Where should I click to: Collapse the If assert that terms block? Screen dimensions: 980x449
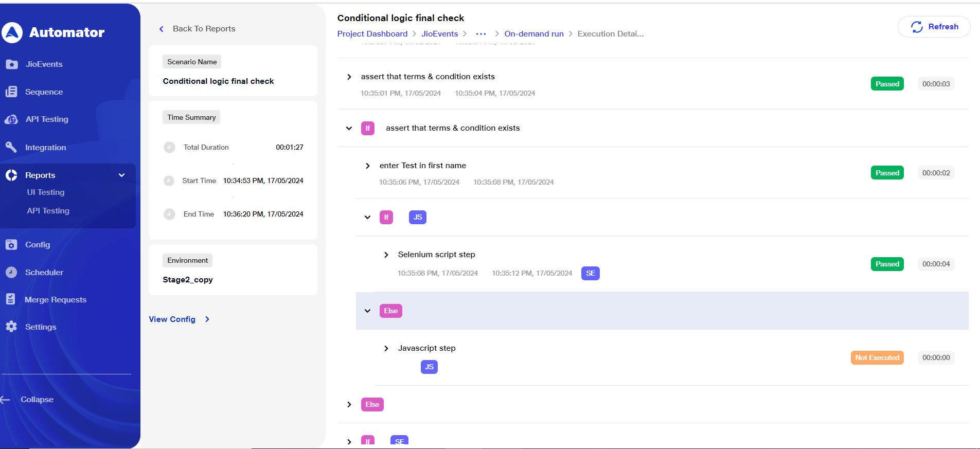pyautogui.click(x=349, y=128)
